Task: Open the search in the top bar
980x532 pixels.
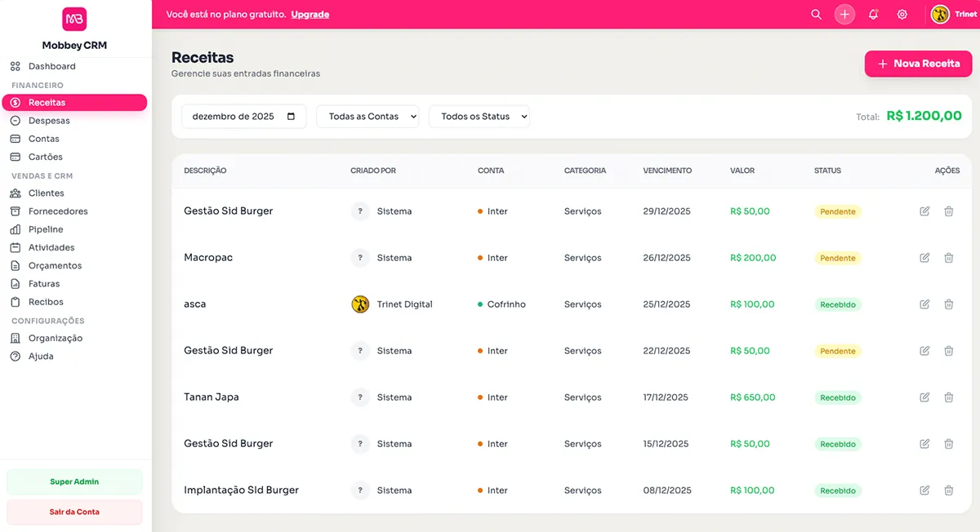Action: coord(816,14)
